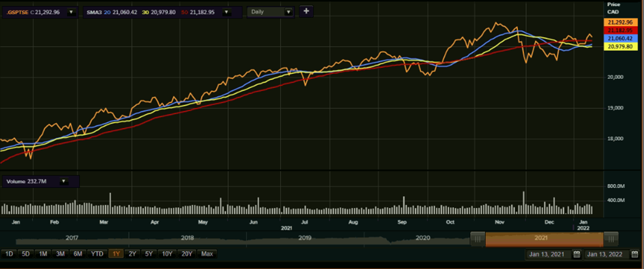Screen dimensions: 644x269
Task: Click the 19,000 price axis label
Action: (x=615, y=108)
